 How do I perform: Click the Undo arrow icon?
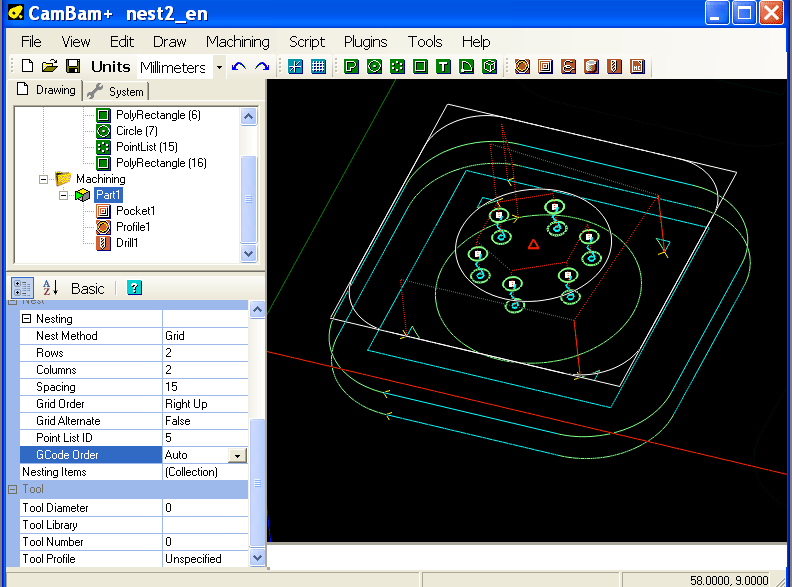coord(238,67)
